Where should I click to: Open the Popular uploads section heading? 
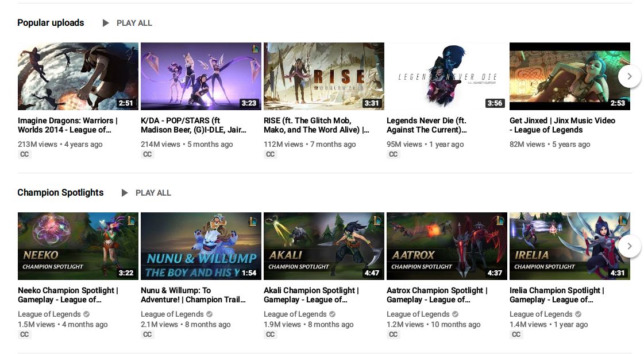coord(51,23)
